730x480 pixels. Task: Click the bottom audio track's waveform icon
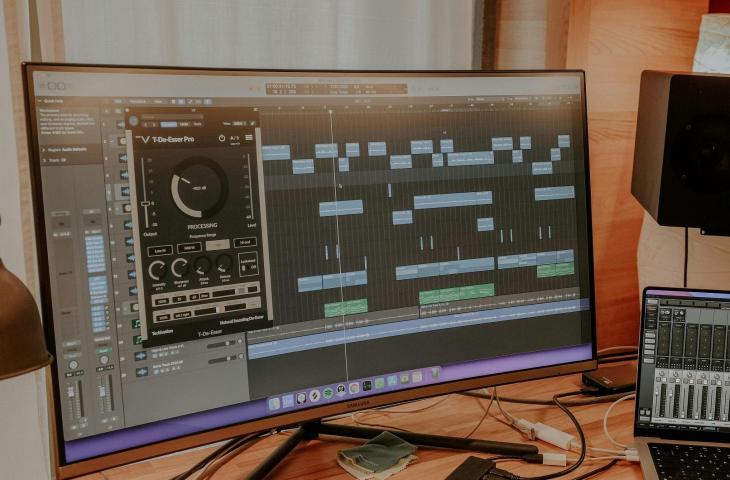(142, 372)
